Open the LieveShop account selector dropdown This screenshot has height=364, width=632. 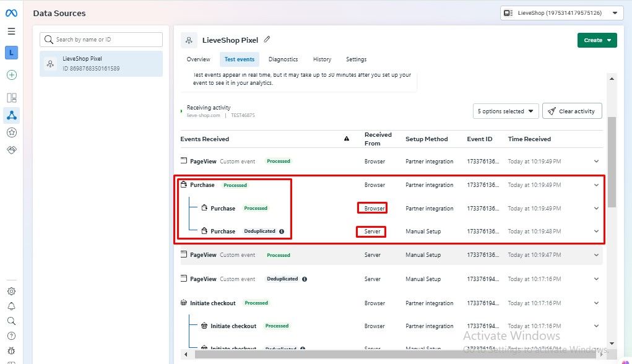[562, 13]
